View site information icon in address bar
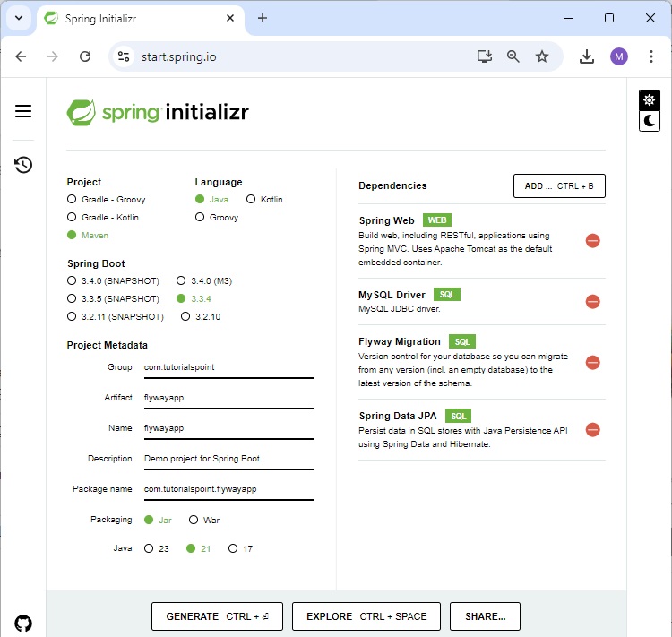 pyautogui.click(x=124, y=56)
